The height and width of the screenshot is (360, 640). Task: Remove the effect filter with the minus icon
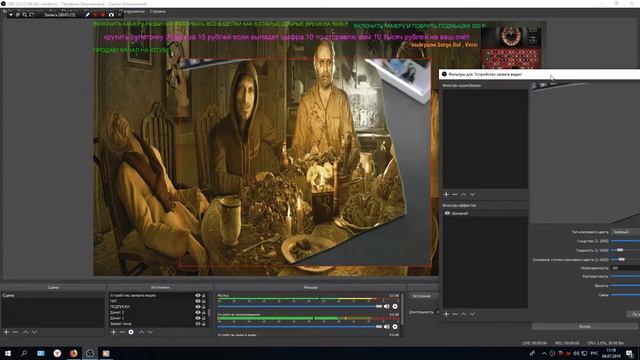coord(455,314)
